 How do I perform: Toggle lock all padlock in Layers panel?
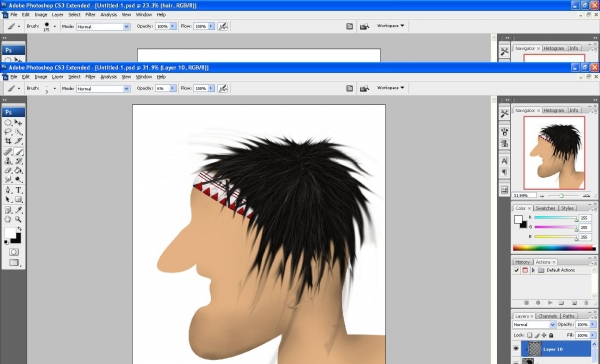coord(551,335)
